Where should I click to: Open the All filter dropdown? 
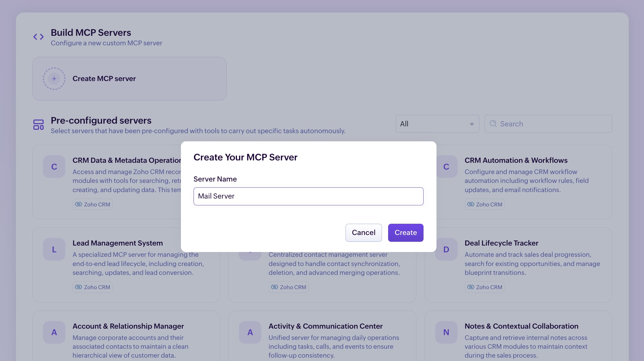pyautogui.click(x=437, y=124)
